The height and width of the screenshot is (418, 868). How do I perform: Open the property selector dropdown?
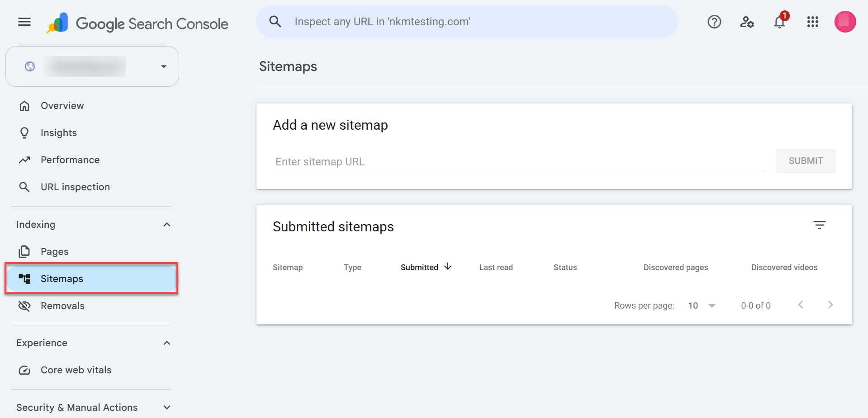[92, 66]
